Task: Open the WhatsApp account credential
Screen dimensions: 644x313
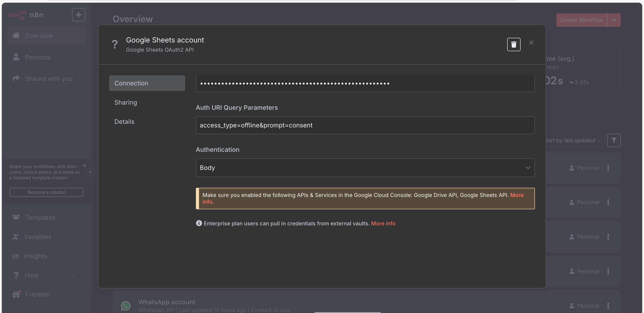Action: point(167,302)
